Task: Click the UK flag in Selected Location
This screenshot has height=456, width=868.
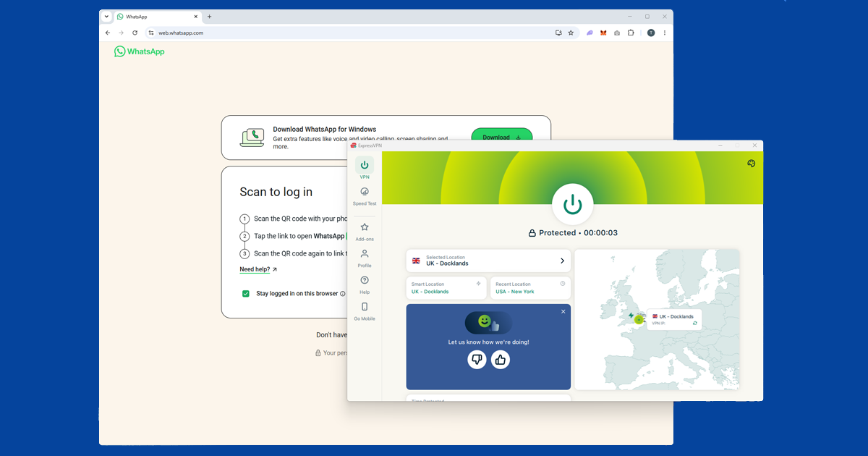Action: point(416,261)
